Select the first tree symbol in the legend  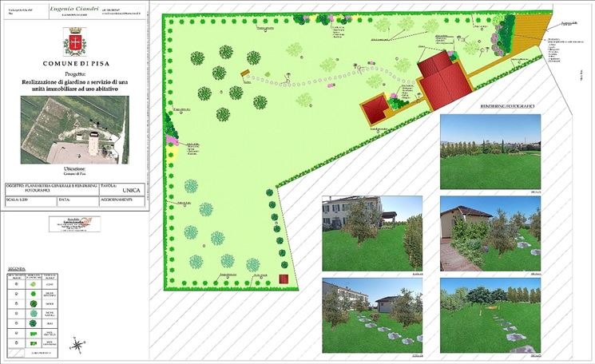tap(34, 283)
